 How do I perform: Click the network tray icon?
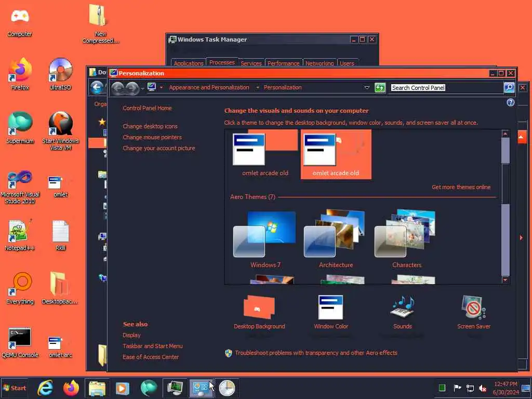[x=470, y=388]
